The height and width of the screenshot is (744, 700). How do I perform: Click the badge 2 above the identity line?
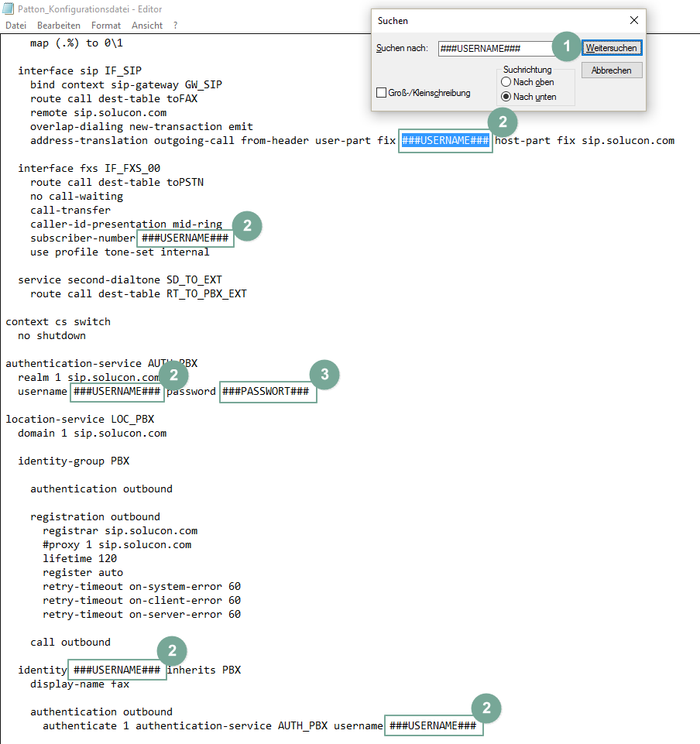click(x=172, y=651)
